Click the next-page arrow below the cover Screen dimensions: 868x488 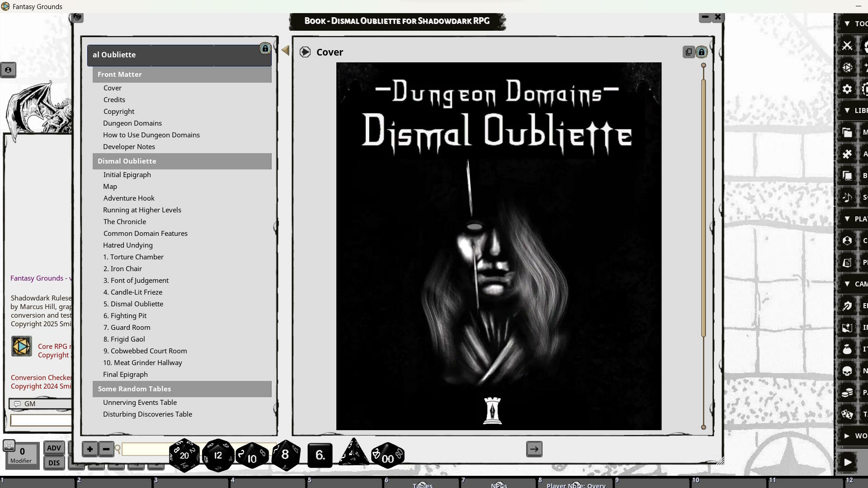(x=534, y=449)
